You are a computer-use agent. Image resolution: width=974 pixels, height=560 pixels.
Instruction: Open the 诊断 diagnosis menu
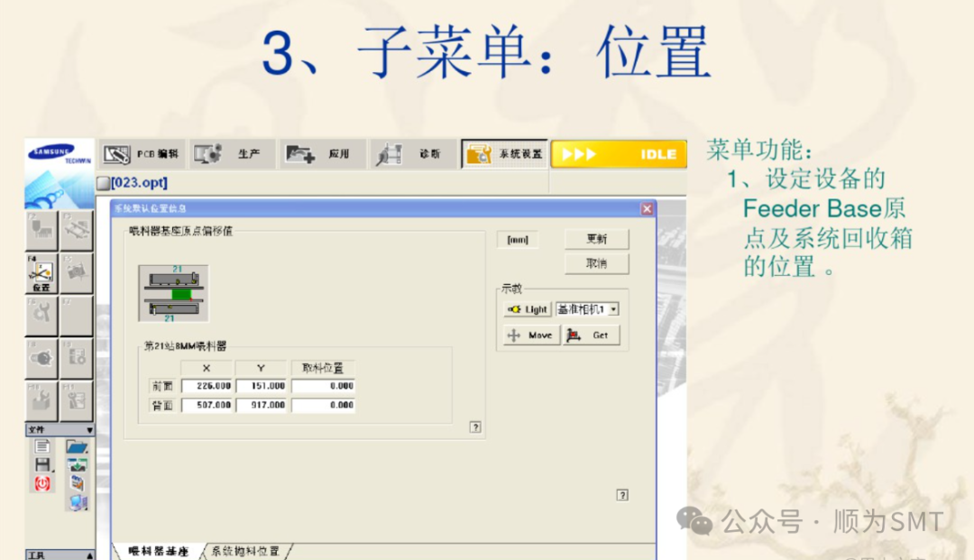(x=414, y=154)
